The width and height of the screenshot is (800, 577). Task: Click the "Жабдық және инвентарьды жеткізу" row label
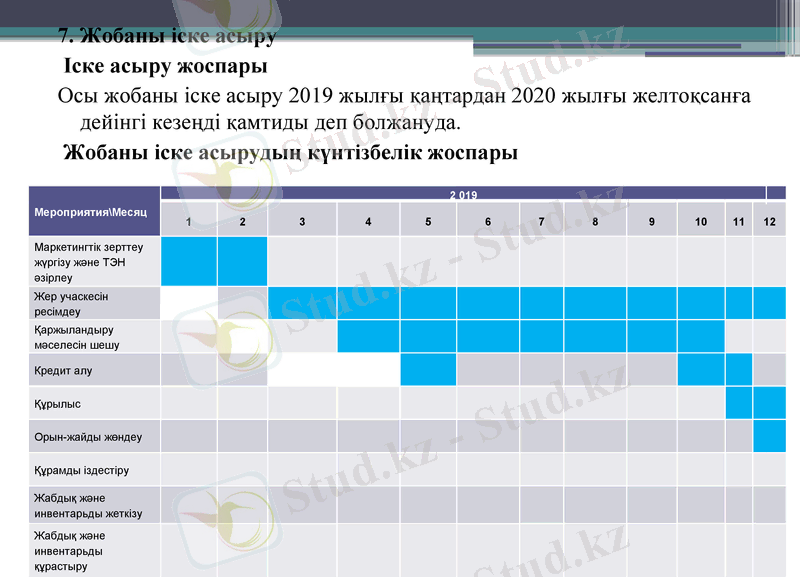point(88,506)
